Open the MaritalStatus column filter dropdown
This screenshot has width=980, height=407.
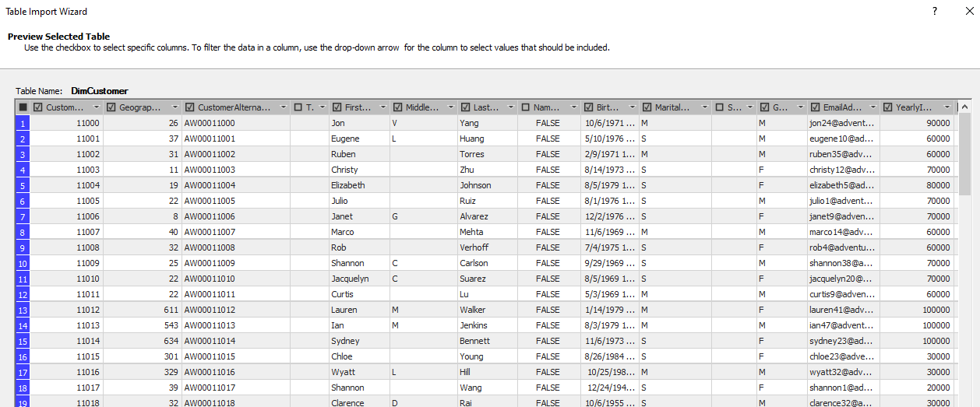point(704,107)
